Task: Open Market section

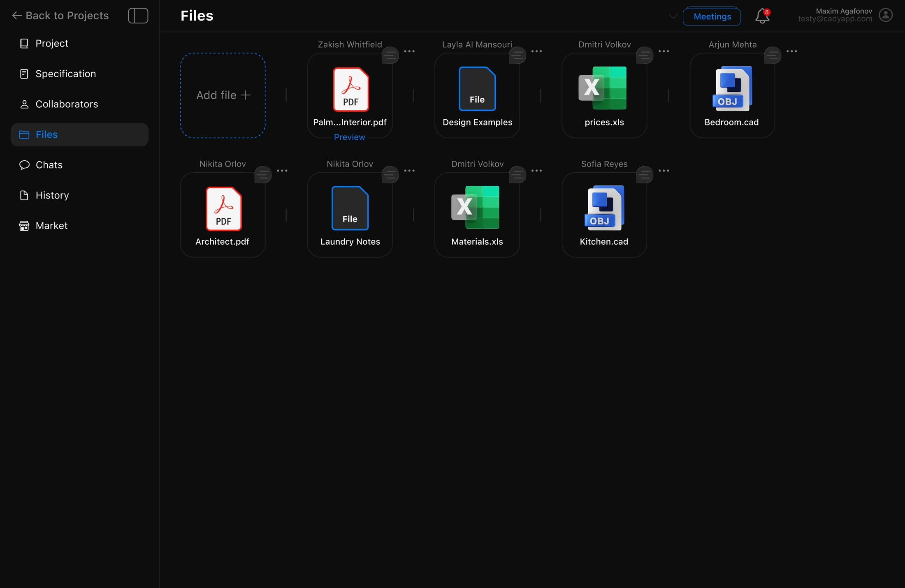Action: click(79, 226)
